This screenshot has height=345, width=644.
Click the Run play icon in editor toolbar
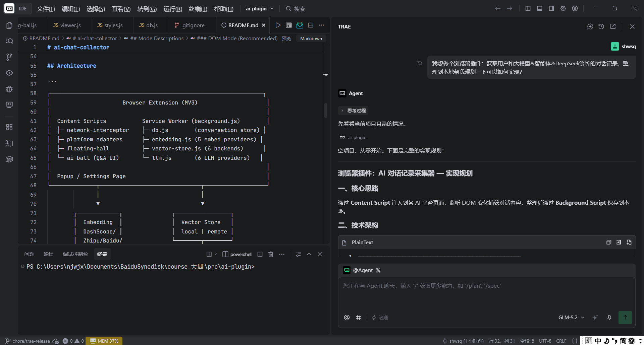[278, 25]
